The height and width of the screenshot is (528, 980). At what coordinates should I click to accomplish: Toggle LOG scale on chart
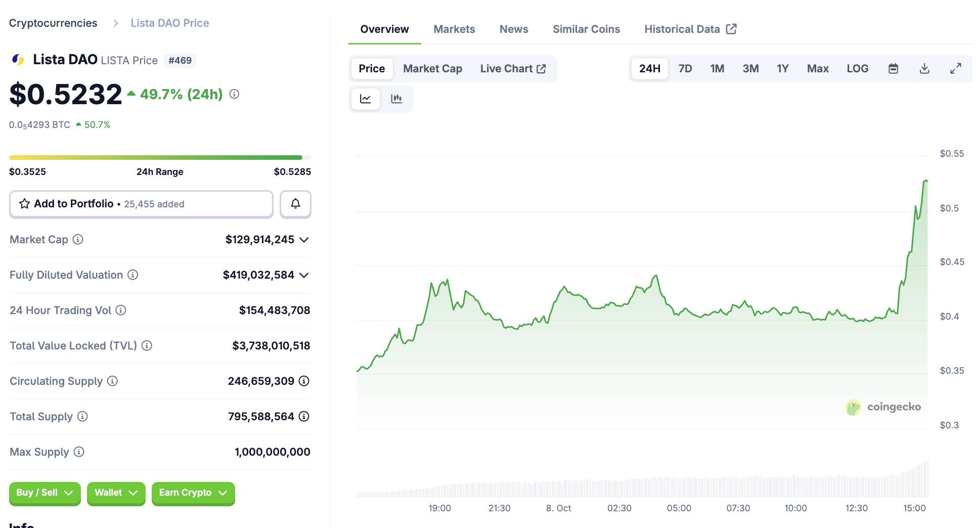pyautogui.click(x=857, y=69)
